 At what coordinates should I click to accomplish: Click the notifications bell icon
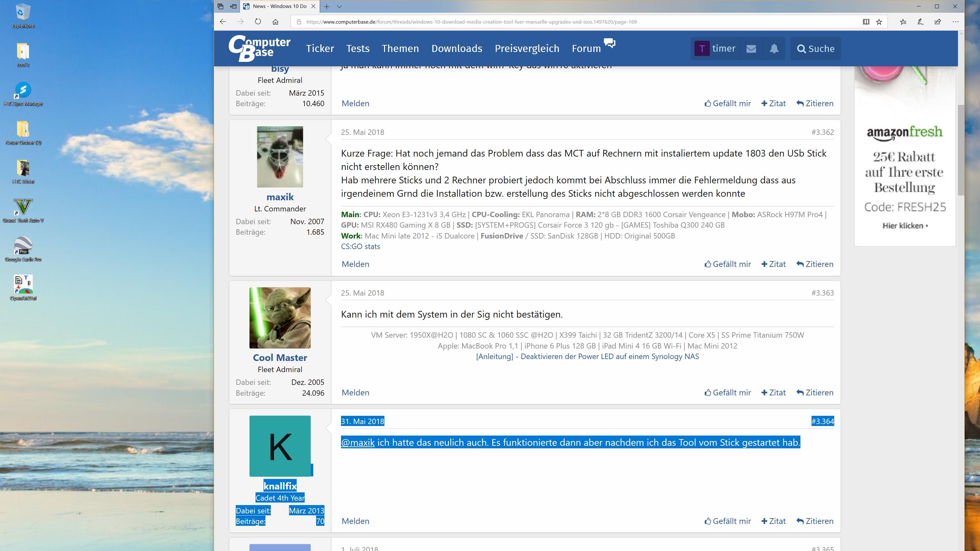(774, 49)
